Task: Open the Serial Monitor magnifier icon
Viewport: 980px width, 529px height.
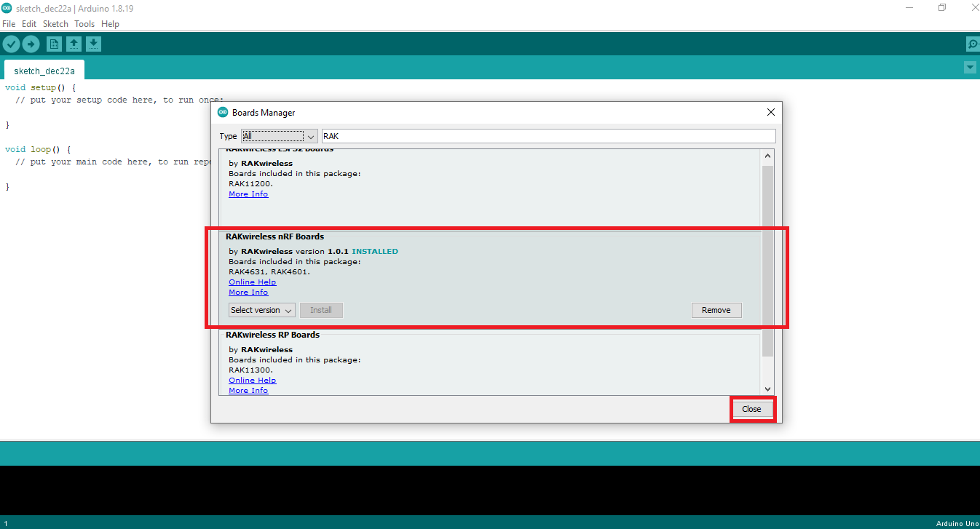Action: [x=973, y=44]
